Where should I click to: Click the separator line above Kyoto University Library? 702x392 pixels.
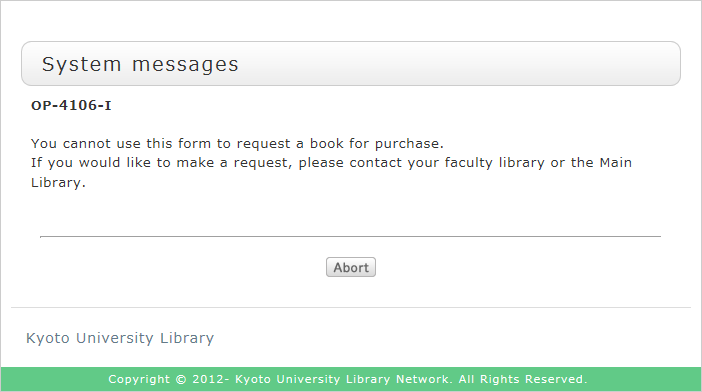coord(351,307)
